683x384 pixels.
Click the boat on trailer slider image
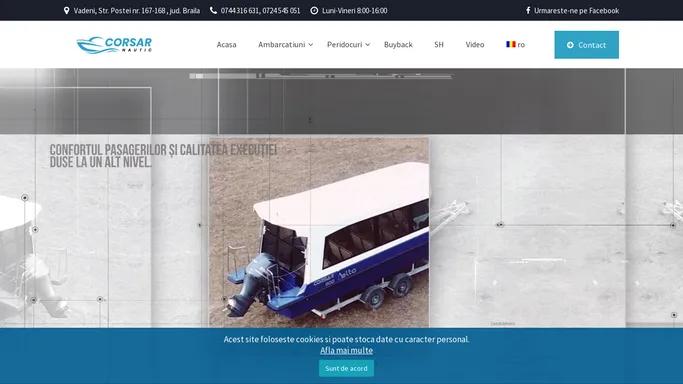pos(319,232)
